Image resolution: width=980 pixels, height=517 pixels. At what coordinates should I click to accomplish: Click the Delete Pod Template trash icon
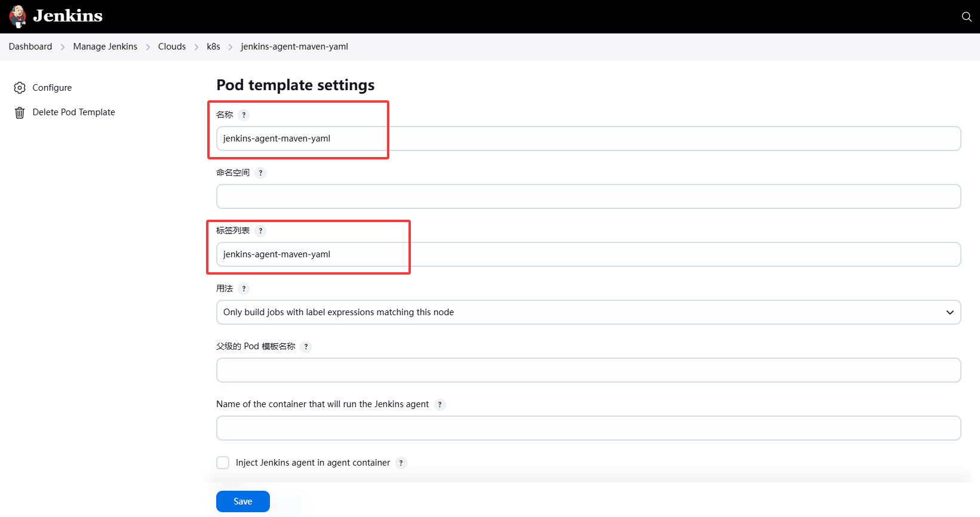(x=20, y=112)
